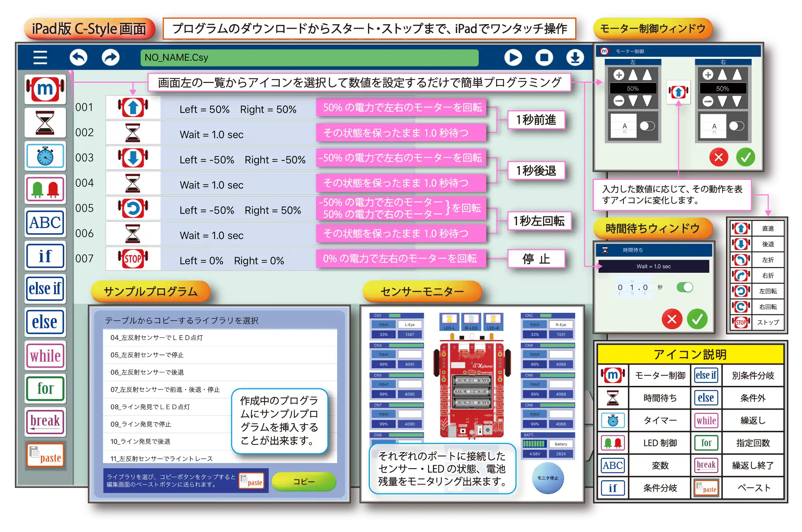This screenshot has width=802, height=532.
Task: Click the Battery value 2824
Action: tap(561, 454)
